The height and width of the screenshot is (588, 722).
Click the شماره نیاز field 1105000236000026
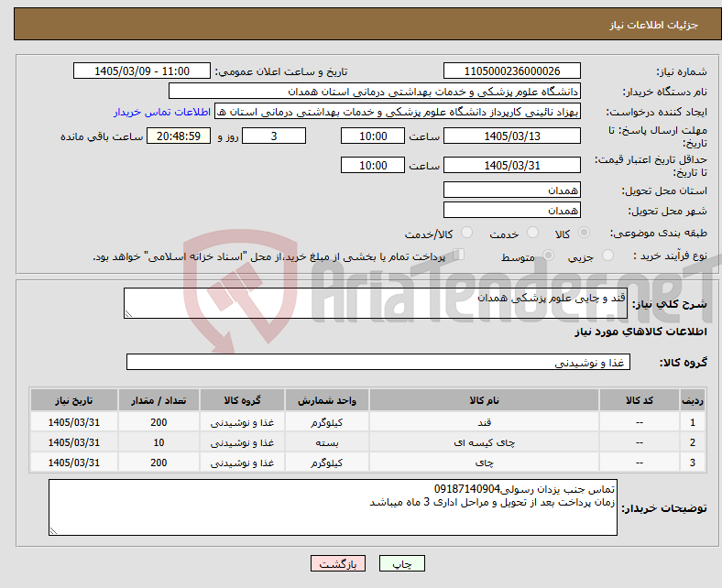[511, 71]
